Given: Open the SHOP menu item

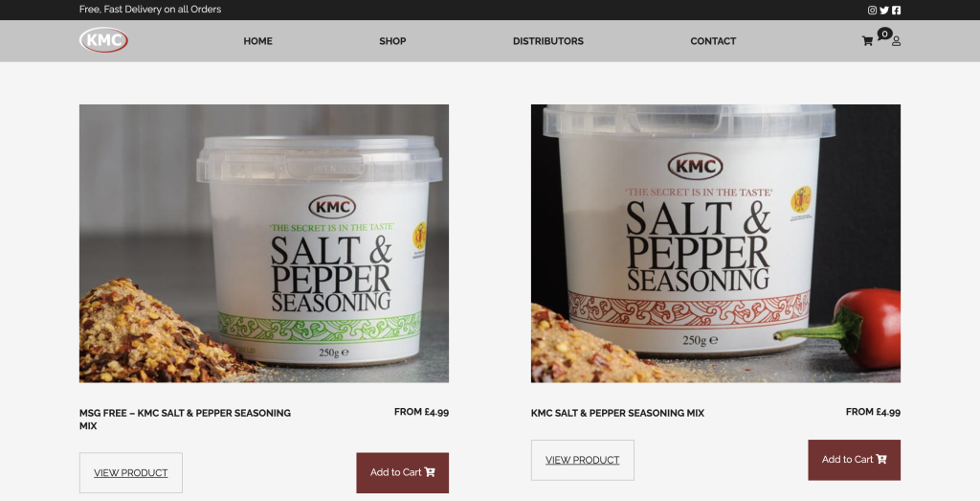Looking at the screenshot, I should [x=392, y=41].
